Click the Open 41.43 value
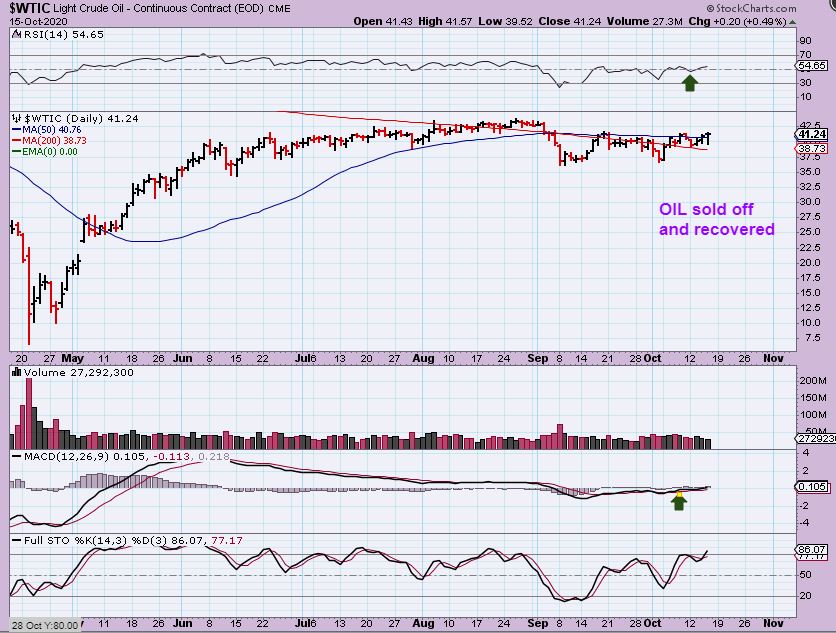This screenshot has height=633, width=836. pos(383,21)
